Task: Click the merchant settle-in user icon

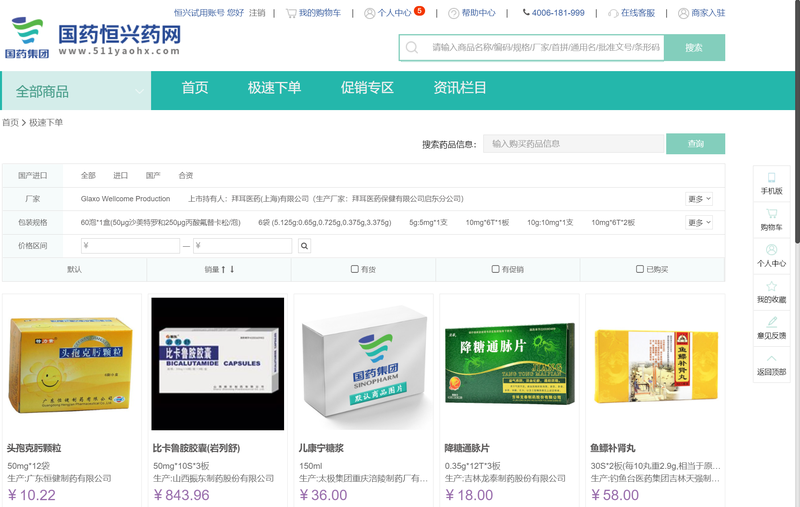Action: [683, 13]
